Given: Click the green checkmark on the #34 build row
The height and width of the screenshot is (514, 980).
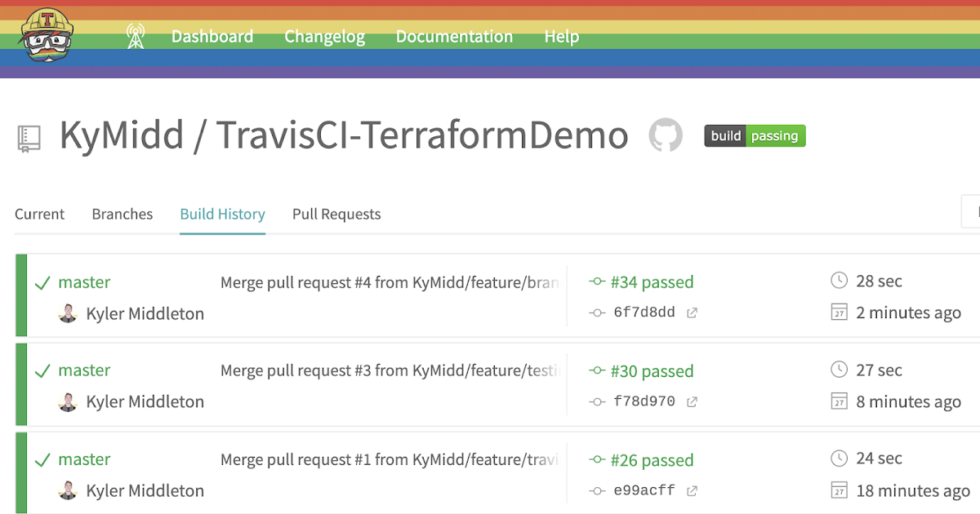Looking at the screenshot, I should 42,281.
